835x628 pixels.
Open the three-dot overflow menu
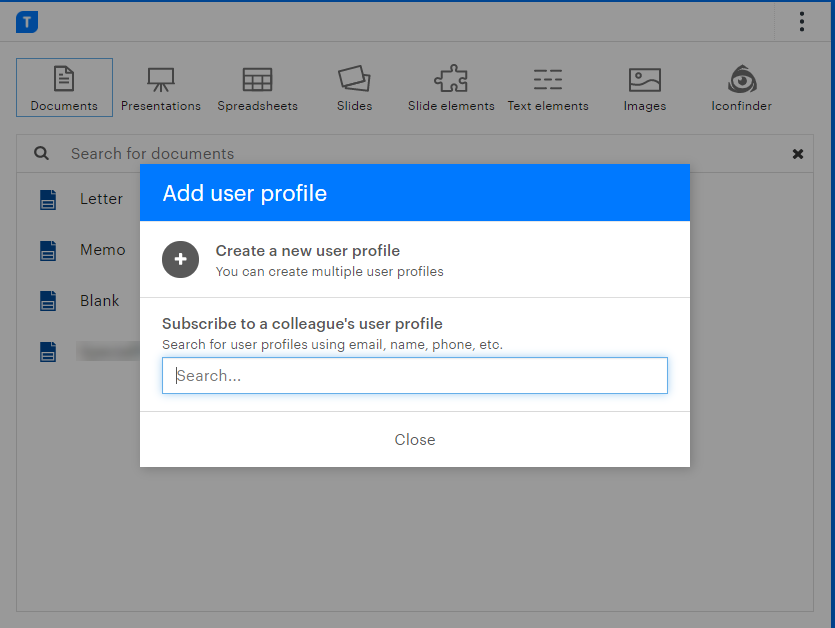(x=802, y=20)
